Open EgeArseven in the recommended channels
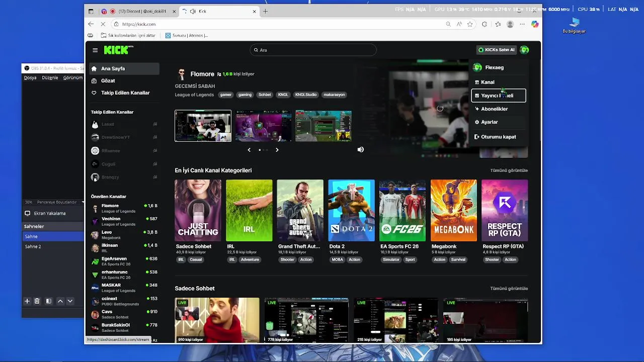Image resolution: width=644 pixels, height=362 pixels. (x=124, y=261)
